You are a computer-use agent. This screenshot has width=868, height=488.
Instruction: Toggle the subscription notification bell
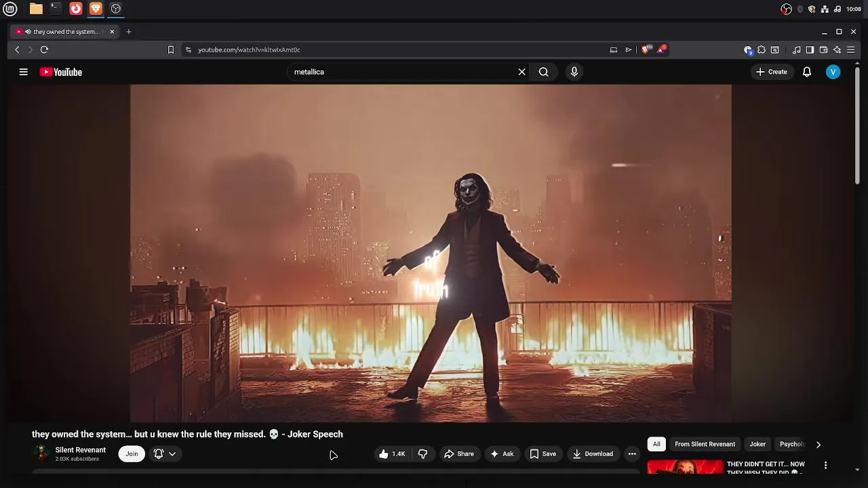pyautogui.click(x=159, y=454)
